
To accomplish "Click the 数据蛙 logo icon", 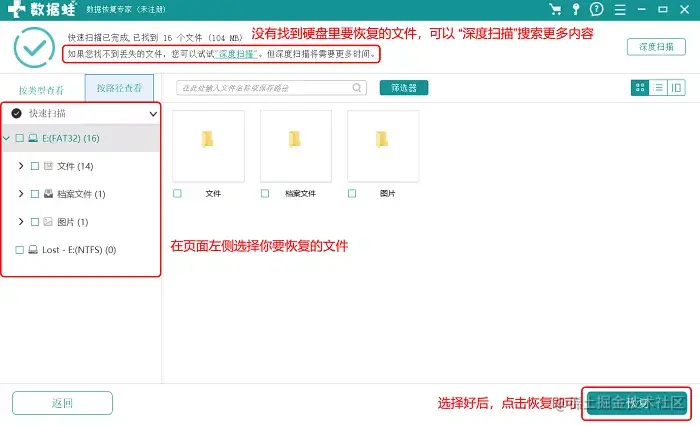I will [x=16, y=9].
